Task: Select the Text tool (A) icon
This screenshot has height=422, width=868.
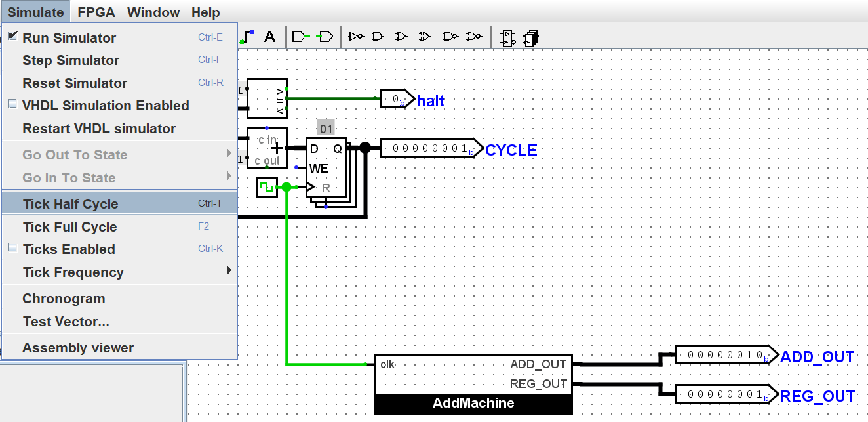Action: (x=269, y=37)
